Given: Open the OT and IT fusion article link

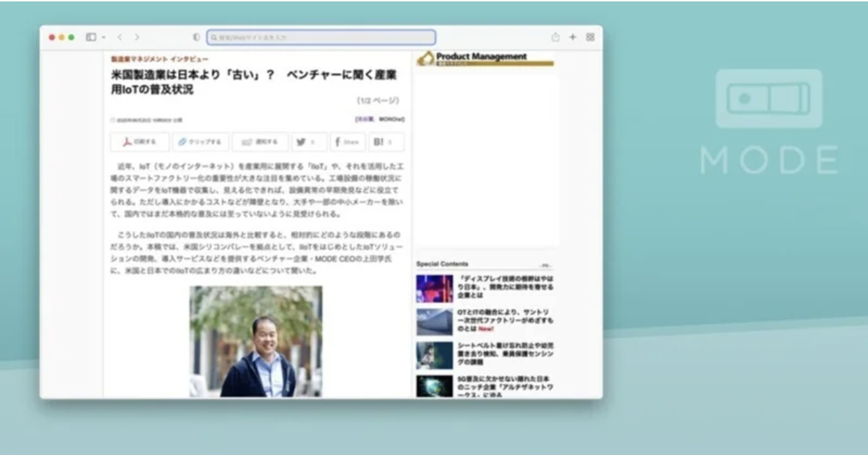Looking at the screenshot, I should tap(505, 320).
